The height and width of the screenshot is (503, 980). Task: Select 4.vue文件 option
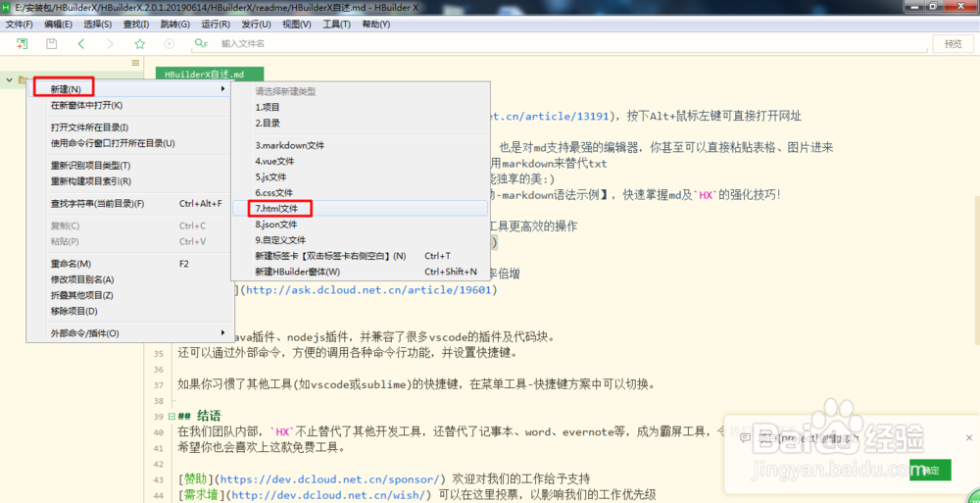(x=360, y=161)
